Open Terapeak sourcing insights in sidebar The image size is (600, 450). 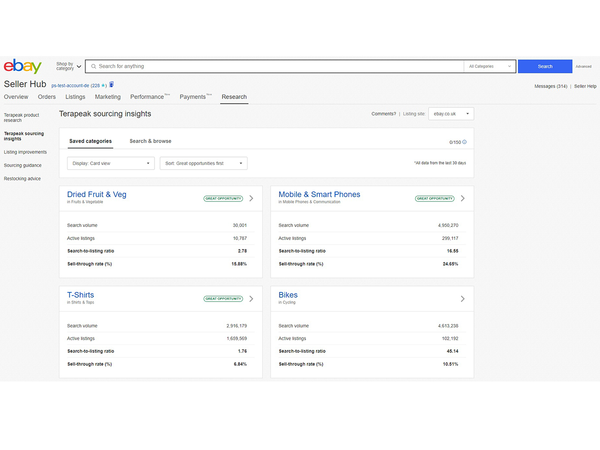[24, 136]
